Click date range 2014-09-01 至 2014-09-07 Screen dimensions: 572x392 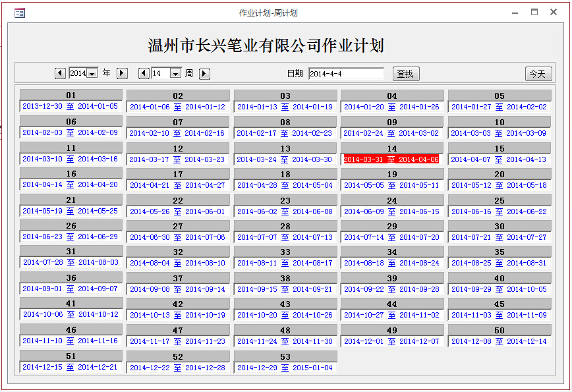[70, 289]
